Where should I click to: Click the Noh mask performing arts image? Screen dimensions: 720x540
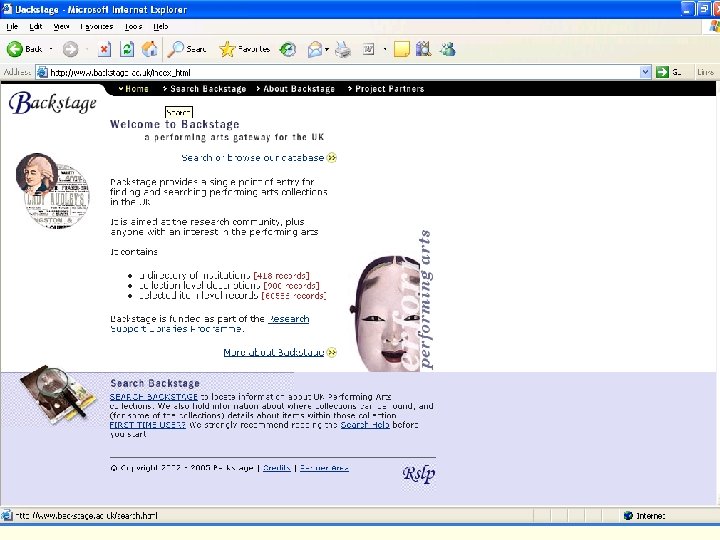point(391,301)
